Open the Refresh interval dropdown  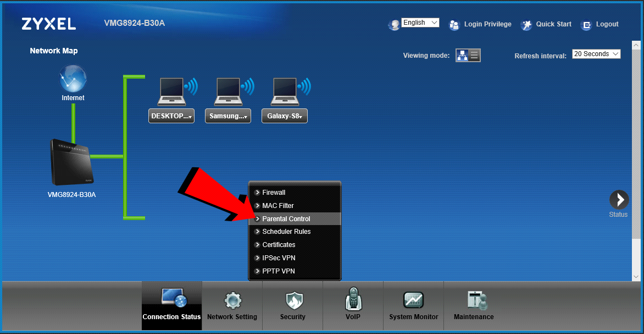coord(596,54)
